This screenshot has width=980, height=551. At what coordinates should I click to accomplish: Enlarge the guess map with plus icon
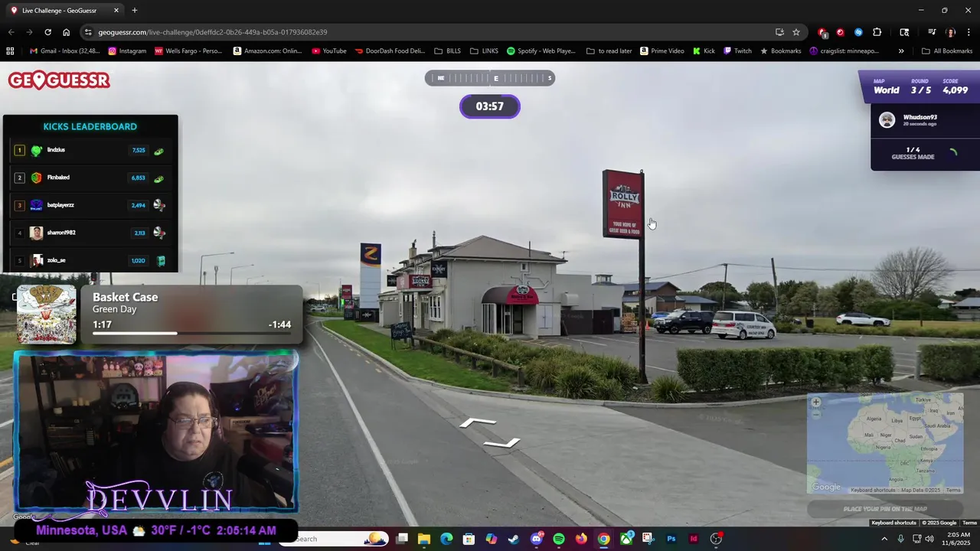point(816,402)
